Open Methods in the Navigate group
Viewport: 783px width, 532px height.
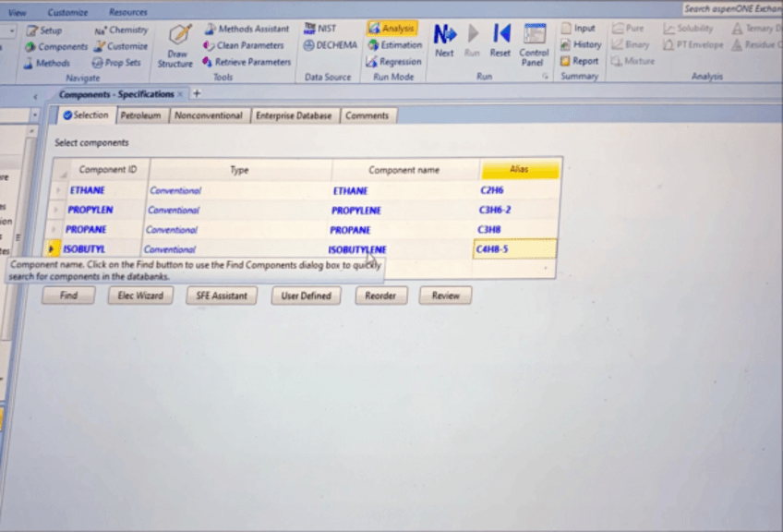click(x=46, y=63)
